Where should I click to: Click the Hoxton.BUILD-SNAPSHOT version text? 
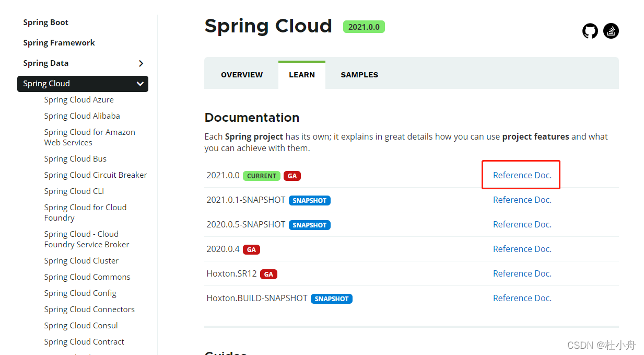[257, 298]
